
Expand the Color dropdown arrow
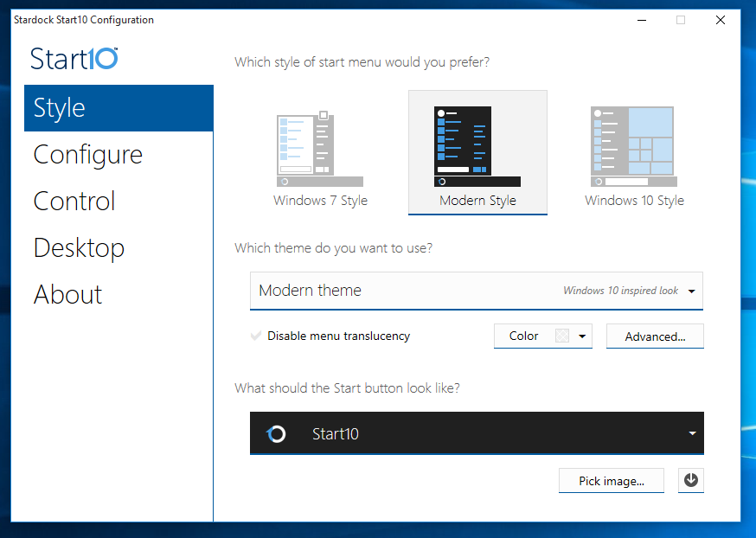click(582, 336)
